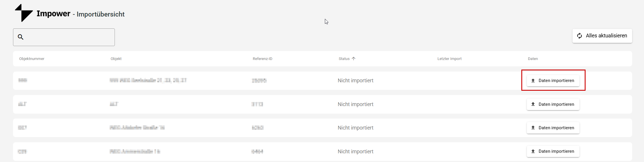Viewport: 644px width, 162px height.
Task: Click the refresh icon in Alles aktualisieren
Action: pyautogui.click(x=579, y=36)
